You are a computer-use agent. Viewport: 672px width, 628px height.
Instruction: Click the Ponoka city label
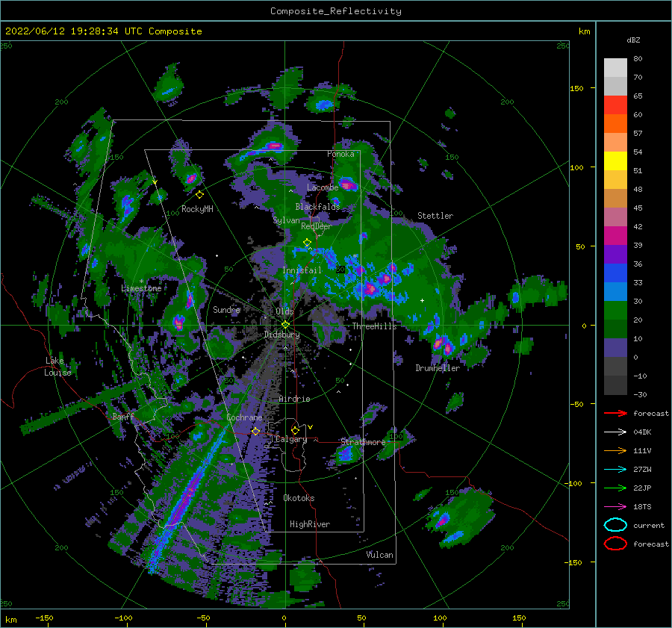(x=340, y=154)
